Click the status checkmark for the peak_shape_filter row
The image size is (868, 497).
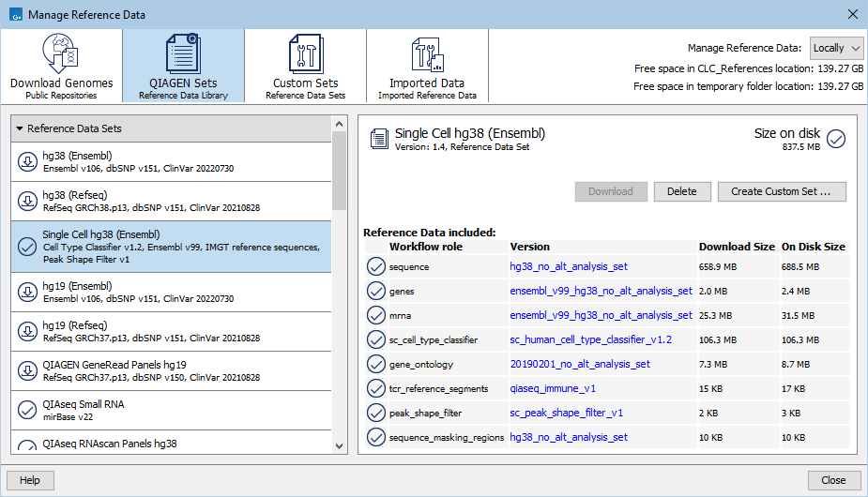tap(376, 413)
